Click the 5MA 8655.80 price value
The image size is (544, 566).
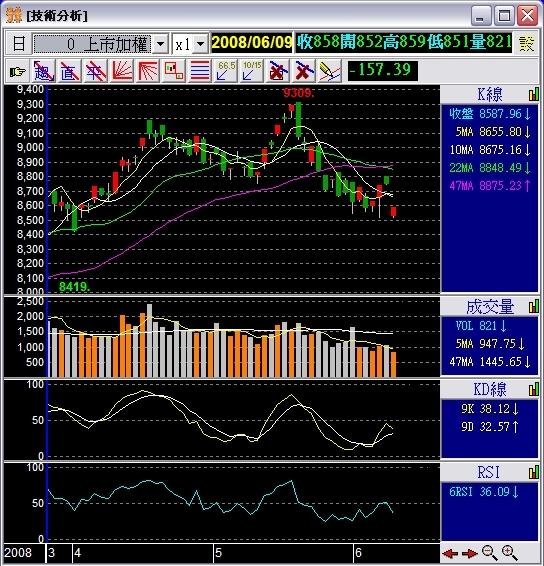(x=493, y=132)
